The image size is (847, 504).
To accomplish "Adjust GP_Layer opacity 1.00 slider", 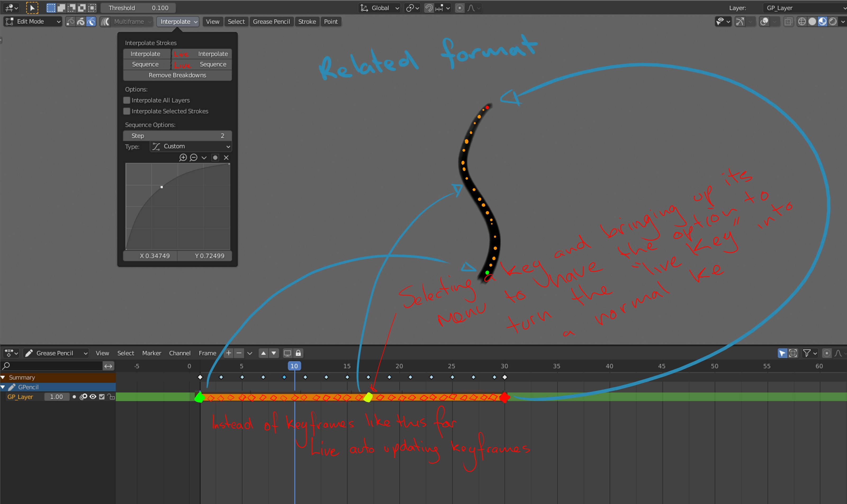I will tap(56, 397).
